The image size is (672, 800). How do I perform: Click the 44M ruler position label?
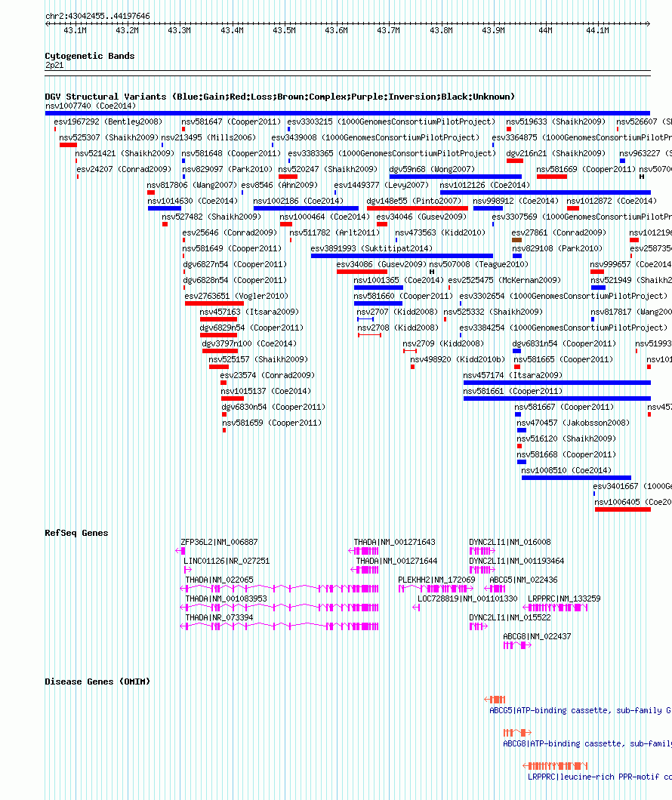point(545,31)
